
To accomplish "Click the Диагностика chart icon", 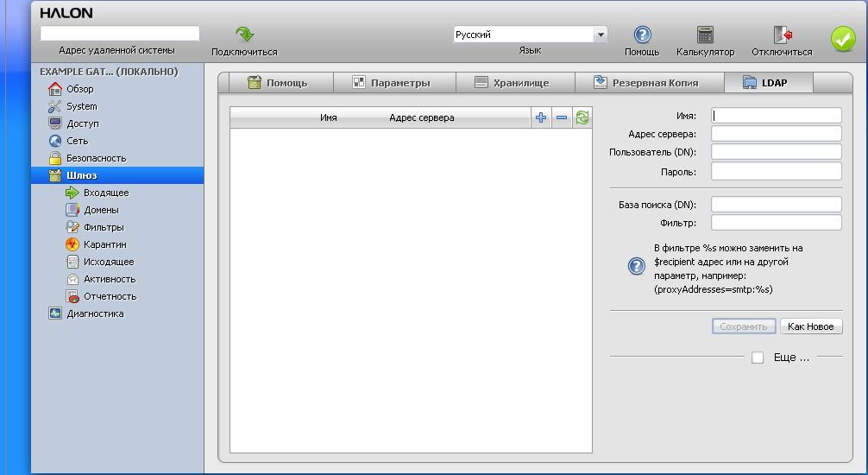I will (x=55, y=313).
